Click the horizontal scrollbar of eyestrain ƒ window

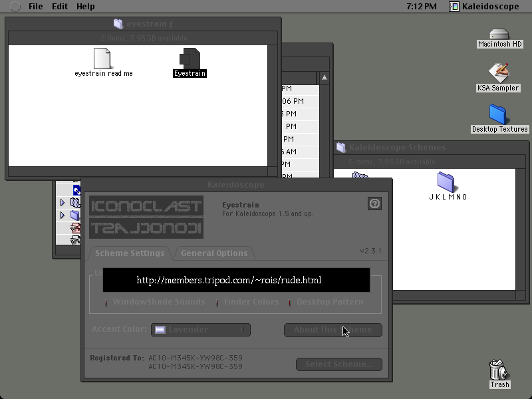[138, 172]
